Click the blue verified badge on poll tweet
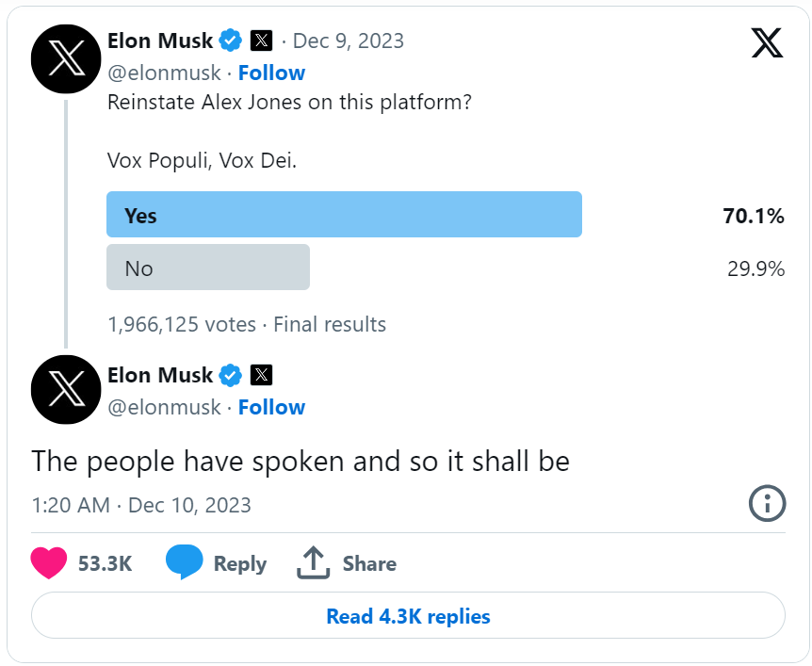 (x=231, y=41)
